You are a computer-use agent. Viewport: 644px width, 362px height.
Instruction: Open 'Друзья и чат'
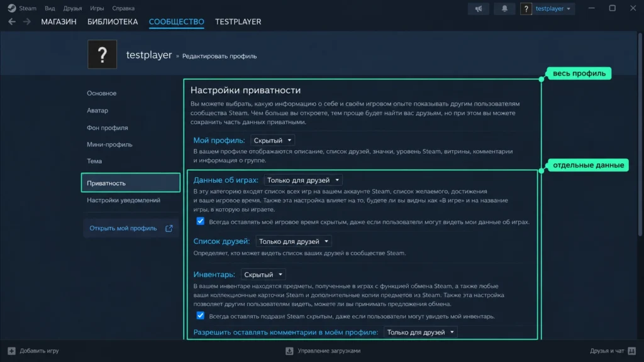(613, 351)
